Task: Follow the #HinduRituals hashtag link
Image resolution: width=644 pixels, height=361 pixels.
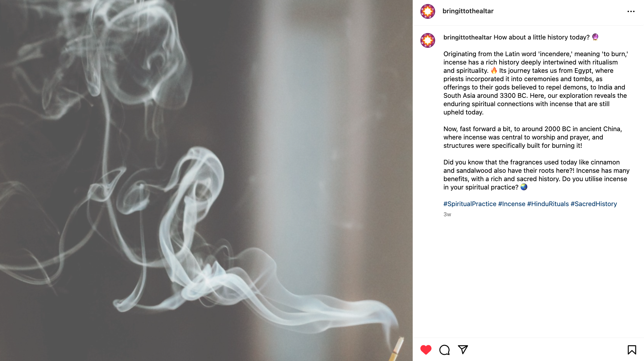Action: click(x=548, y=204)
